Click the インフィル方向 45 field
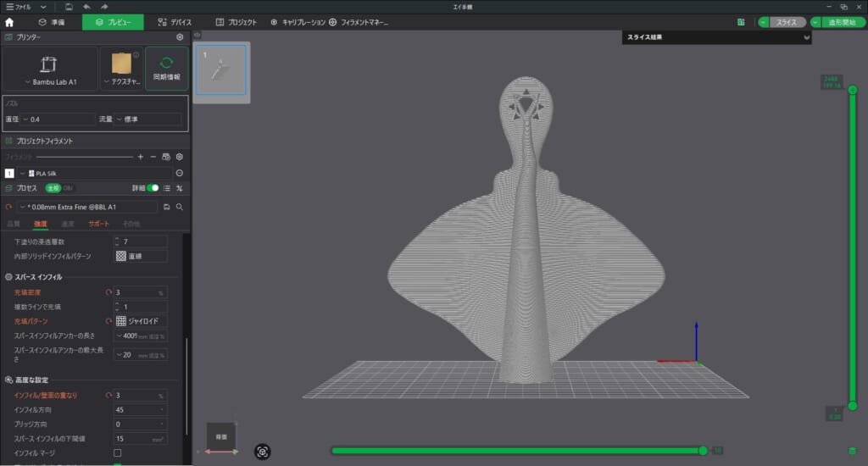 coord(141,409)
